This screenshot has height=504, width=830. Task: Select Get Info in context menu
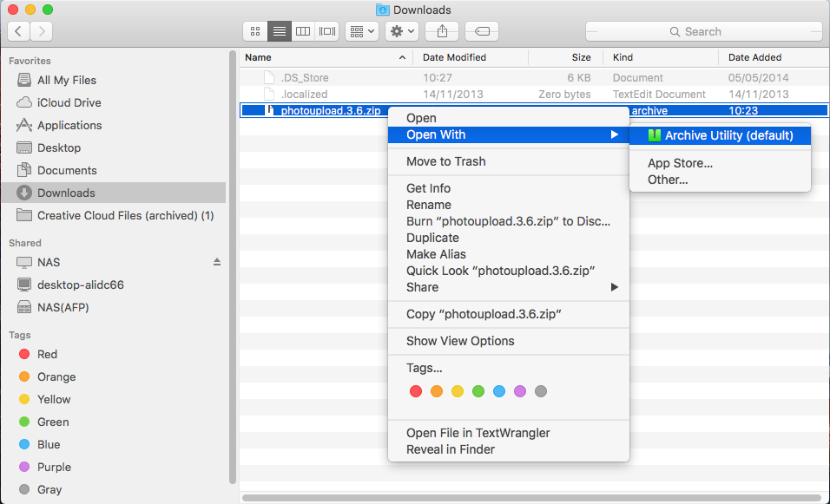pyautogui.click(x=428, y=188)
